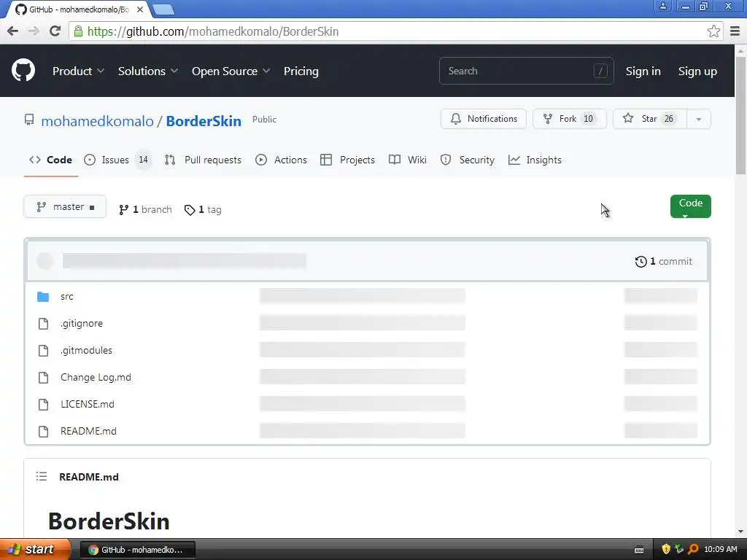Image resolution: width=747 pixels, height=560 pixels.
Task: Open the Wiki tab
Action: (407, 160)
